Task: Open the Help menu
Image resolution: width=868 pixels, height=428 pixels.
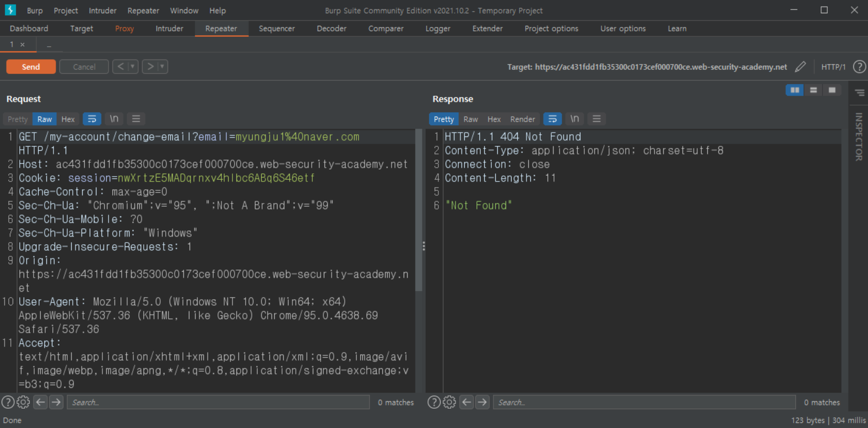Action: pyautogui.click(x=218, y=10)
